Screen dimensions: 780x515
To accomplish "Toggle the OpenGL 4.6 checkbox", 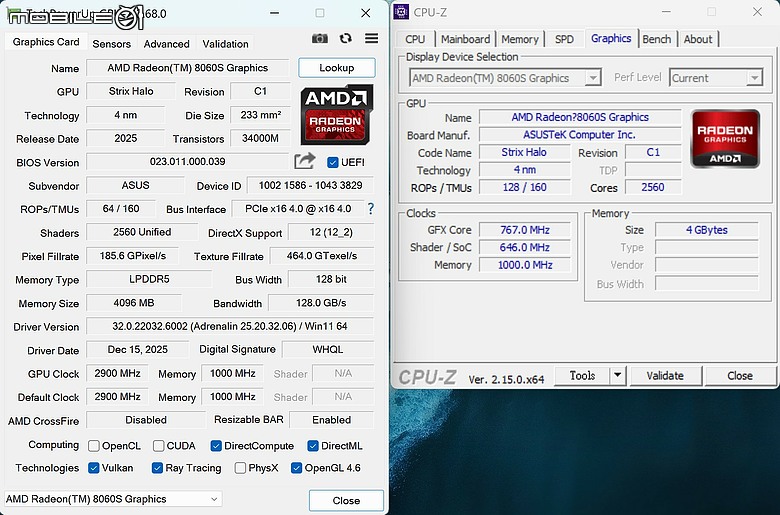I will (296, 468).
